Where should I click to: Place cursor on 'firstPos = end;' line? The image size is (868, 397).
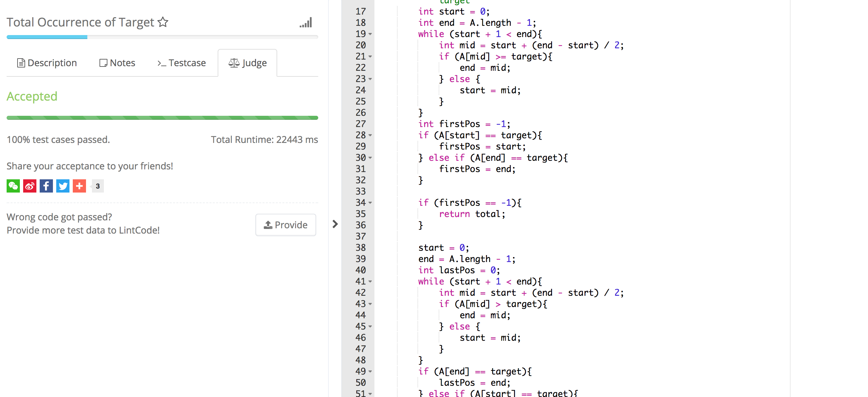click(x=477, y=169)
